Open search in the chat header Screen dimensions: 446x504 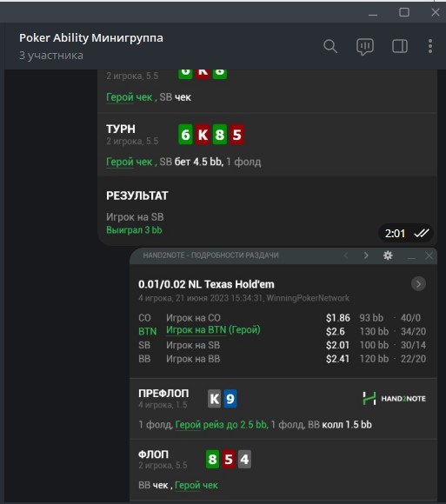click(x=330, y=47)
